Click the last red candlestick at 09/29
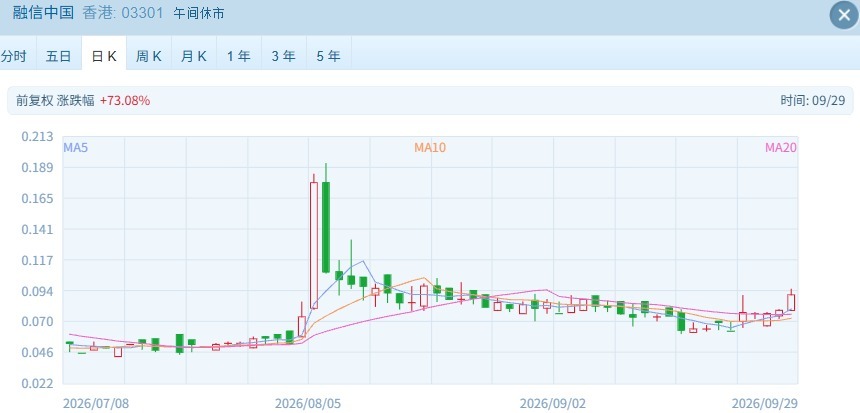860x413 pixels. tap(791, 302)
